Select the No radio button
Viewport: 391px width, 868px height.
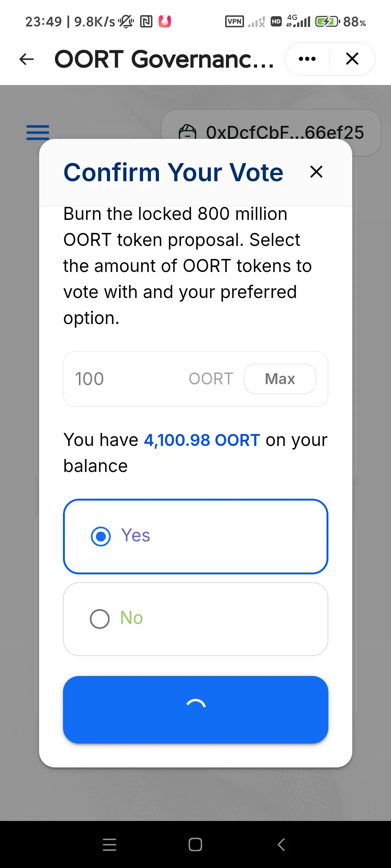click(100, 619)
